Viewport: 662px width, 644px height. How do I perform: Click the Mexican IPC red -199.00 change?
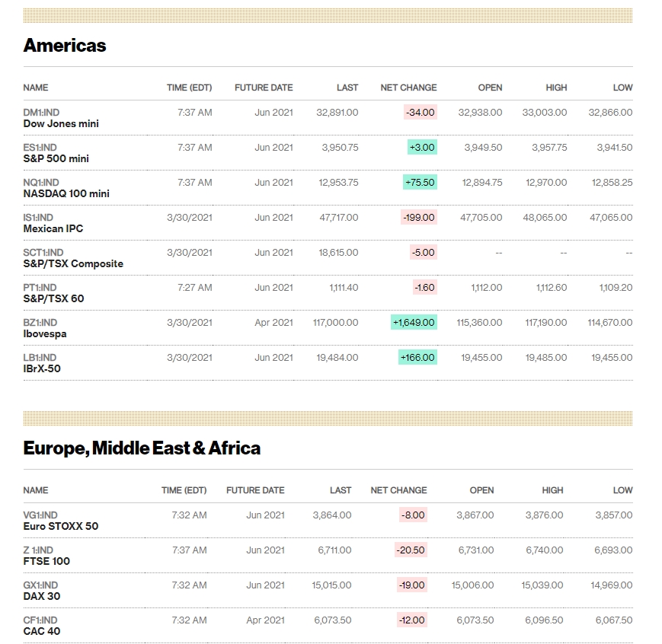[x=418, y=218]
